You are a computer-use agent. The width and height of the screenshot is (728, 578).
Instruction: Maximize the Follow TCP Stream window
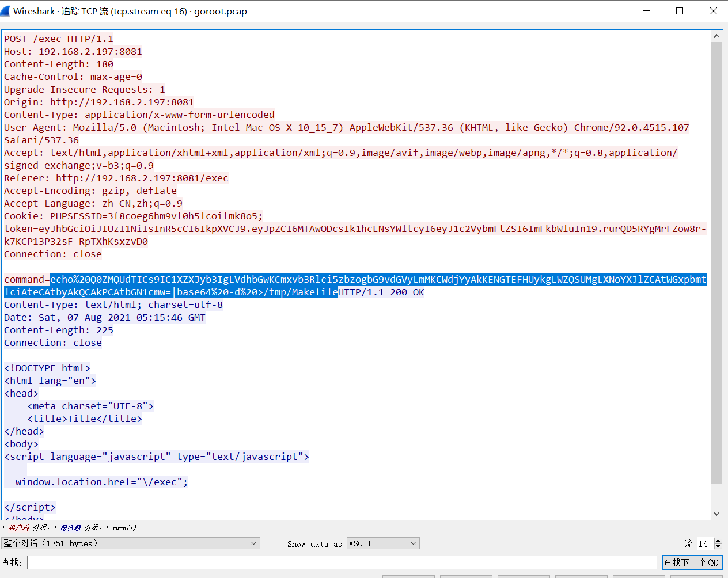coord(680,11)
